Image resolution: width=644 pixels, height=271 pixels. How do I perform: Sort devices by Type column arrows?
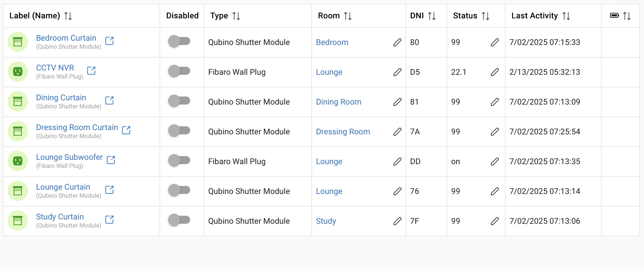coord(236,16)
